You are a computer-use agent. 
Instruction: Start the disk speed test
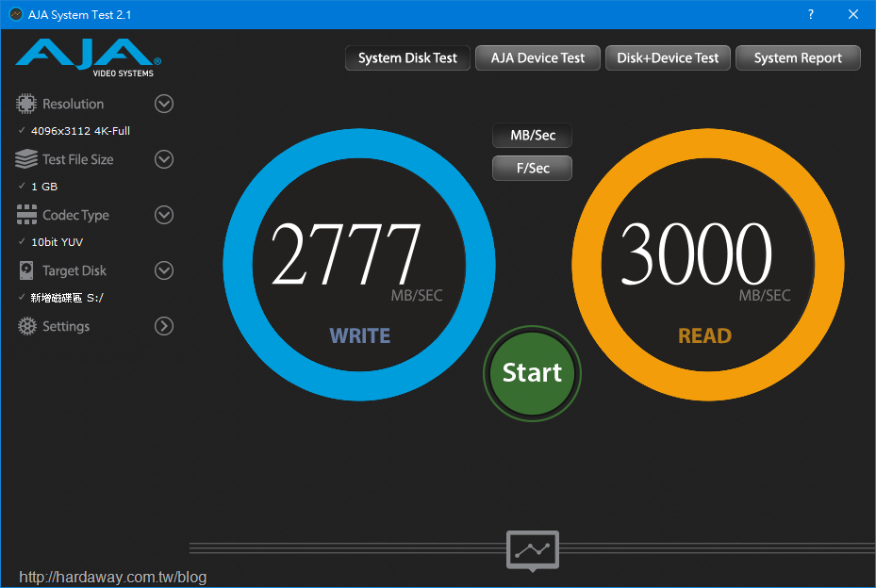533,373
